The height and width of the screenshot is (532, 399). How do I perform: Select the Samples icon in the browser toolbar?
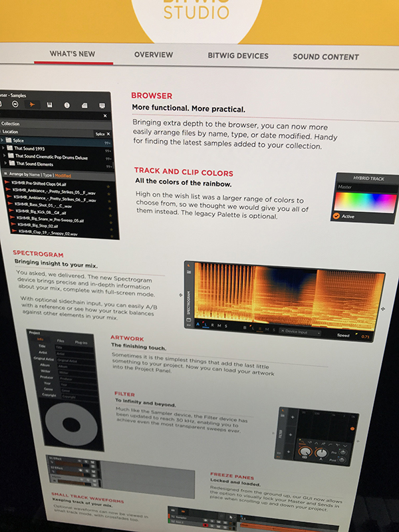[x=32, y=104]
